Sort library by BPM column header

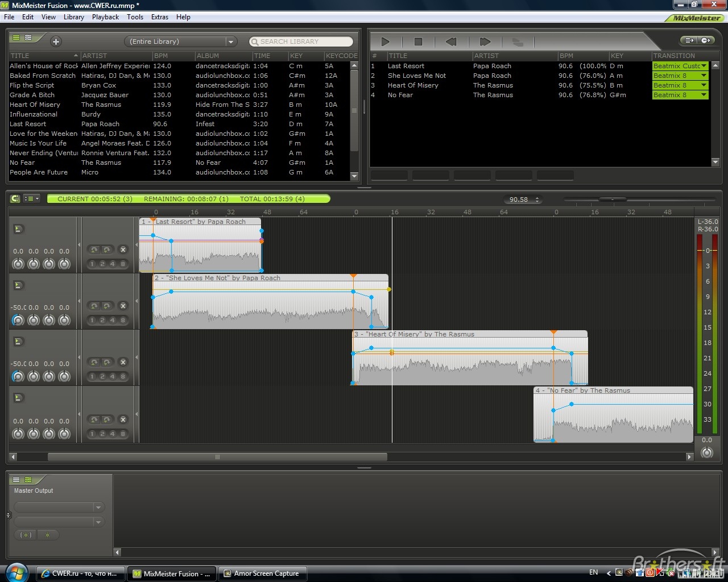[161, 56]
